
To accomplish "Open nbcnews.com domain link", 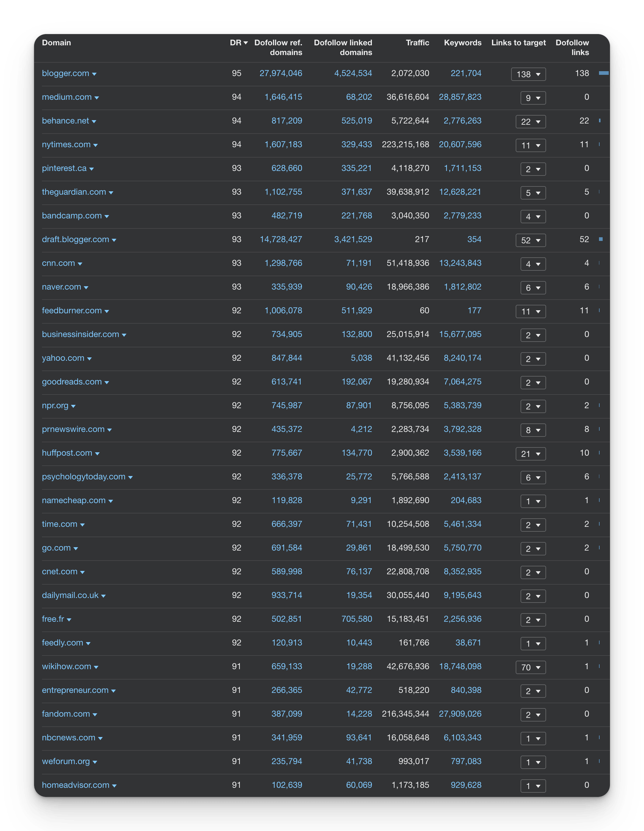I will (x=68, y=737).
